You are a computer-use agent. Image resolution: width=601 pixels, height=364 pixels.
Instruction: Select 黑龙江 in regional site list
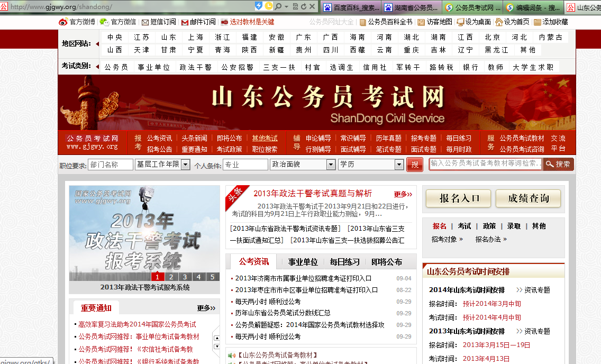point(496,50)
